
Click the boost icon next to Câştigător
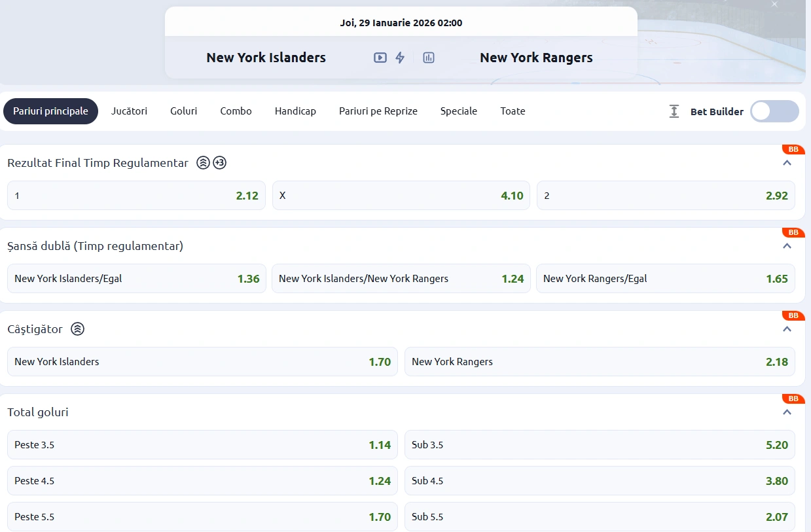click(77, 329)
